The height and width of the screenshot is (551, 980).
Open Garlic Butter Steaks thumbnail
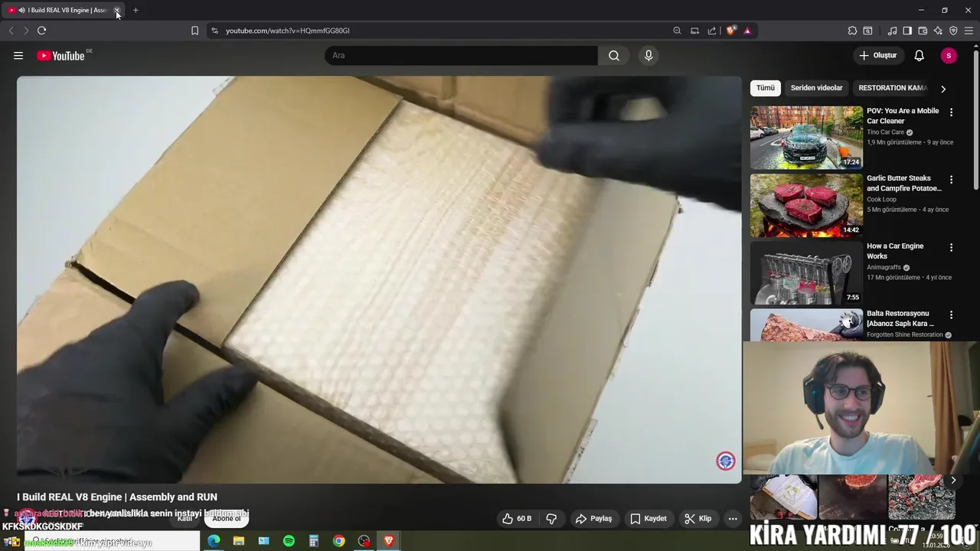click(x=806, y=205)
